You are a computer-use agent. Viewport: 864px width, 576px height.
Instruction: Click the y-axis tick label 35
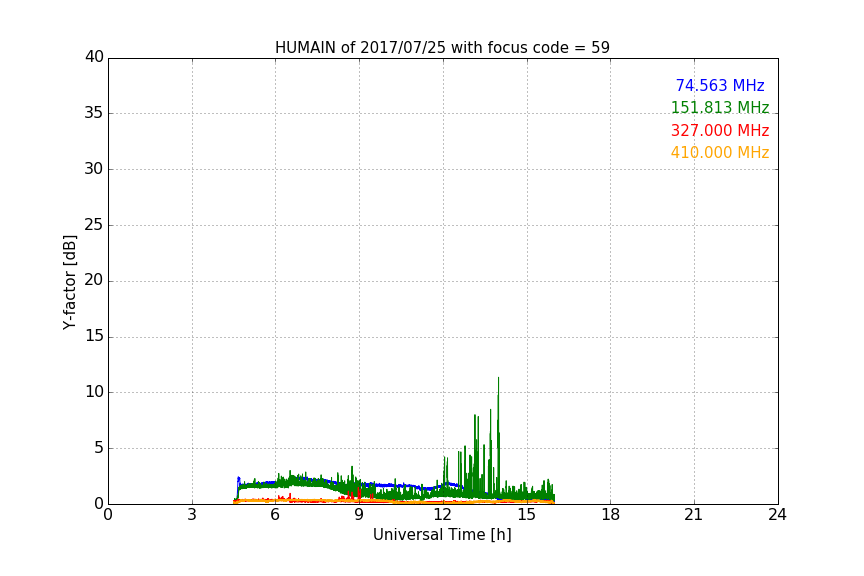coord(94,113)
